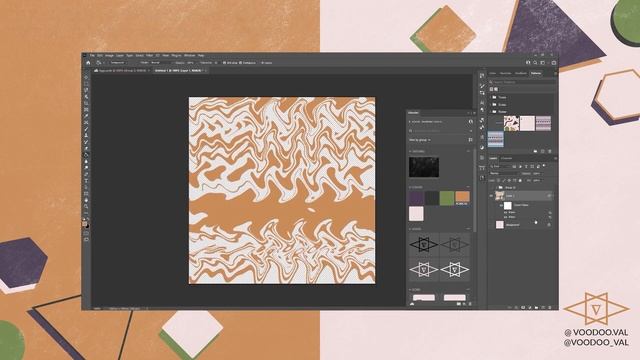Select the Hand tool

[x=86, y=200]
